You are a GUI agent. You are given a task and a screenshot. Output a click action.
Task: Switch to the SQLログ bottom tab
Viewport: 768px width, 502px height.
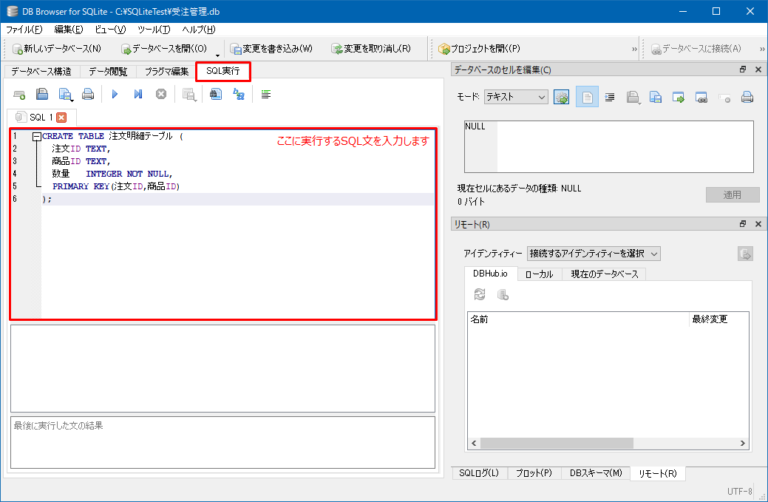479,473
